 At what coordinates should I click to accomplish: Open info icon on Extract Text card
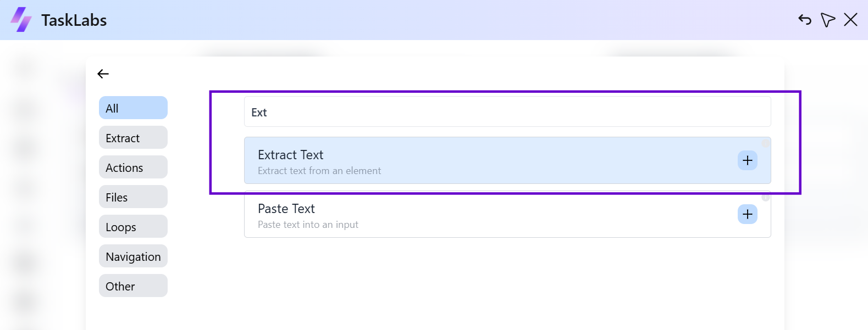point(766,143)
